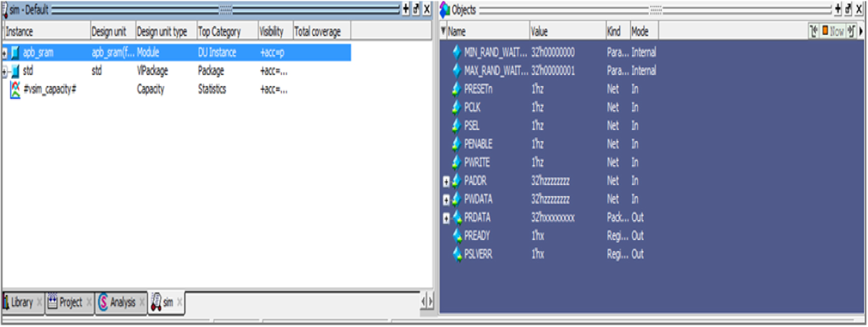The image size is (868, 327).
Task: Select the #vsim_capacity# row
Action: [x=177, y=89]
